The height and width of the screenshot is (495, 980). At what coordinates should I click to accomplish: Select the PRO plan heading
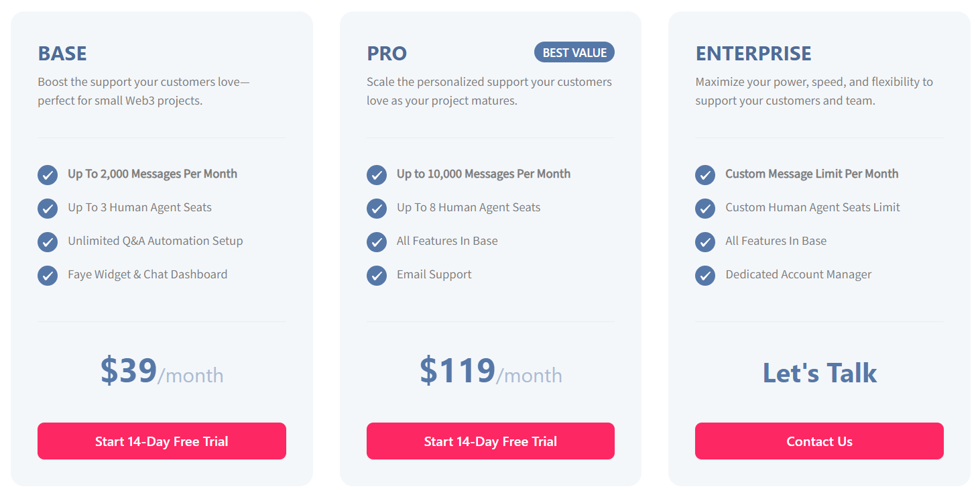click(x=387, y=53)
